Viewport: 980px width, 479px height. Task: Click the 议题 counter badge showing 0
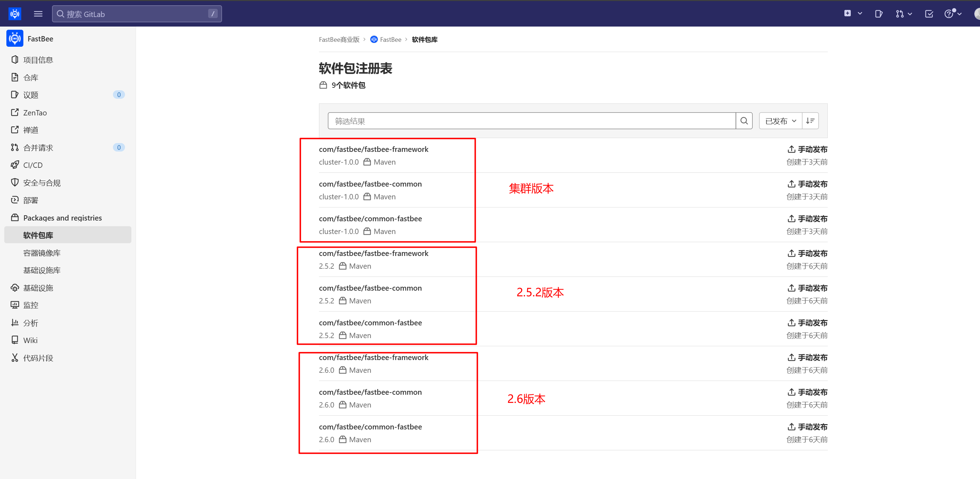[119, 95]
